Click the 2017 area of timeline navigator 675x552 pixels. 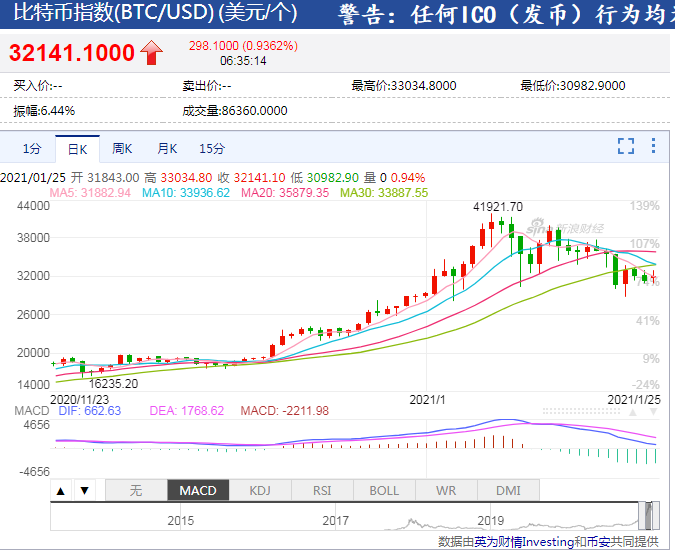[x=336, y=520]
